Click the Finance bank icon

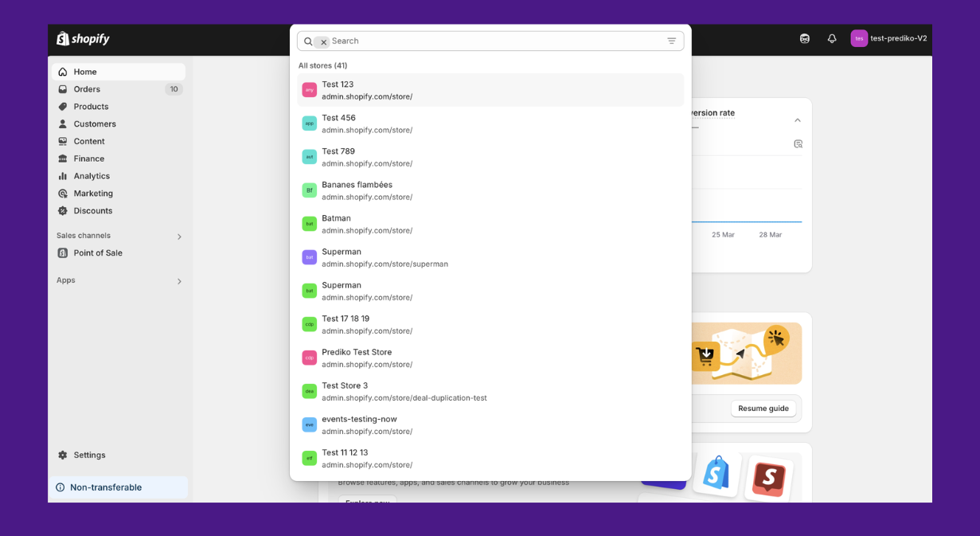pyautogui.click(x=63, y=158)
